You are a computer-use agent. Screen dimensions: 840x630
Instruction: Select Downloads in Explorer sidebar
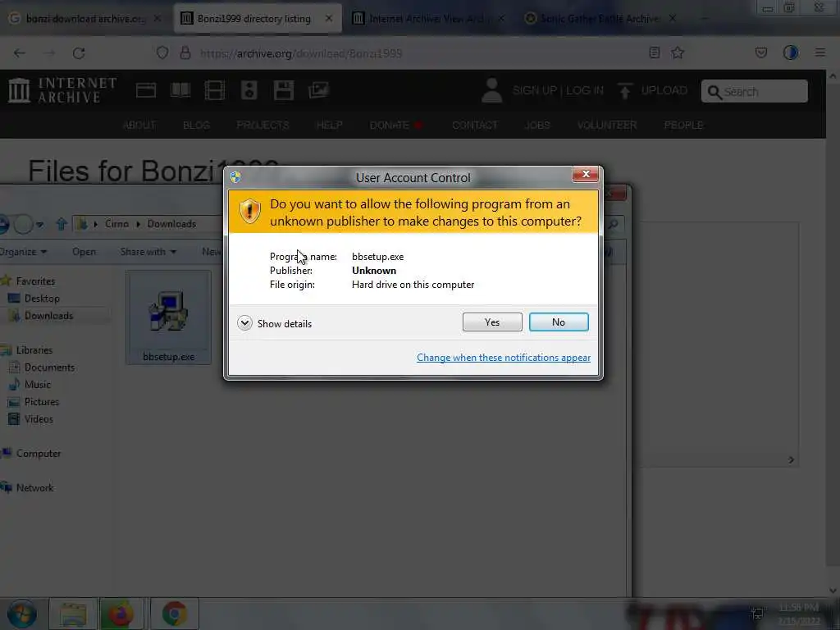click(48, 316)
